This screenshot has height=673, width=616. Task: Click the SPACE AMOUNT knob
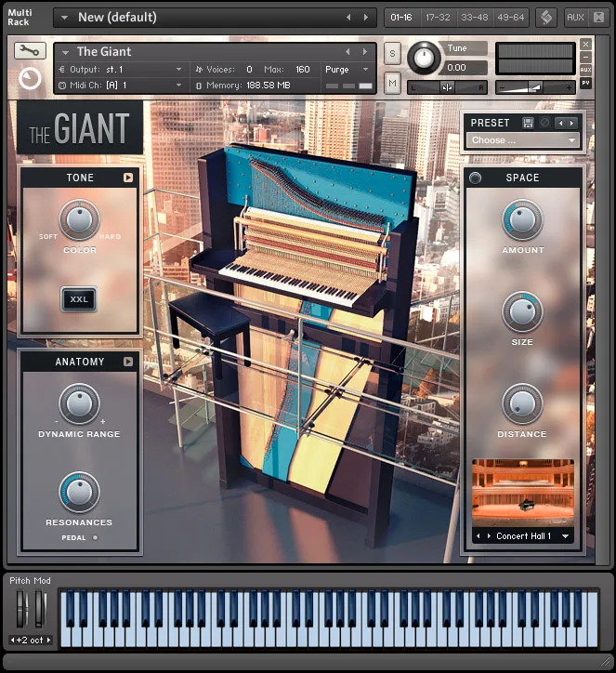click(522, 219)
